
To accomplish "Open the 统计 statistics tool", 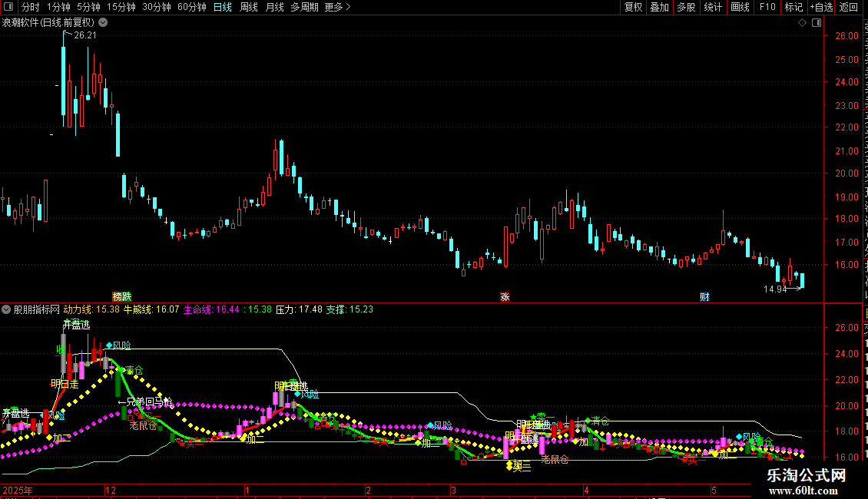I will (713, 7).
